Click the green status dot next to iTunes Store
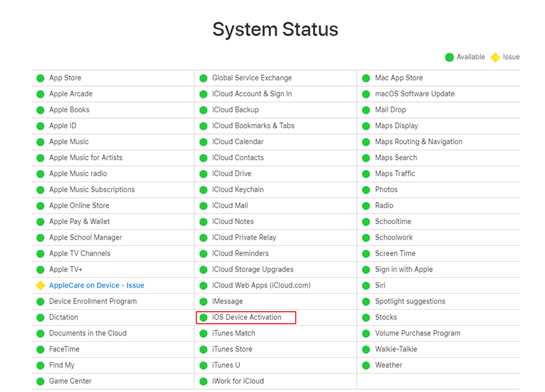Screen dimensions: 545x392 pyautogui.click(x=203, y=349)
